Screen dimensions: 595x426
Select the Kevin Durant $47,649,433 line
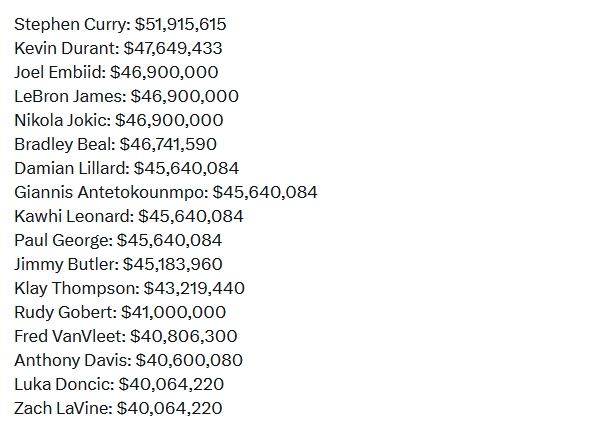(x=118, y=48)
